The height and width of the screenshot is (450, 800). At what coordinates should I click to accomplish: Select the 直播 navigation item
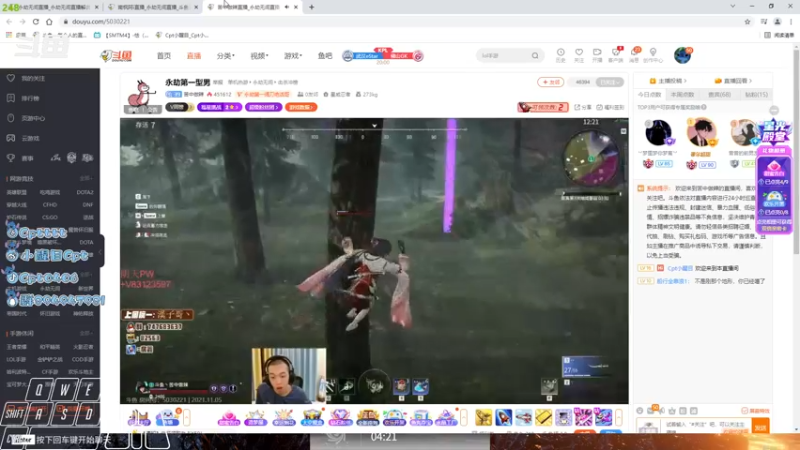point(194,56)
